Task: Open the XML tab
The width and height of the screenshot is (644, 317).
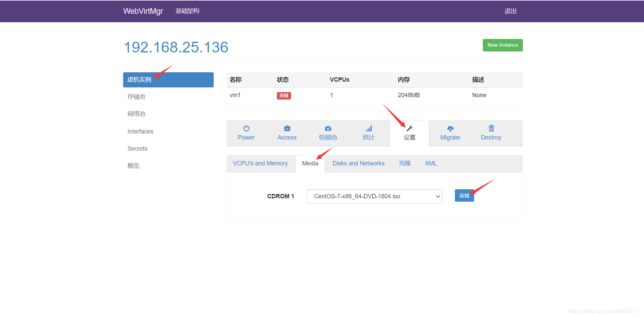Action: (431, 163)
